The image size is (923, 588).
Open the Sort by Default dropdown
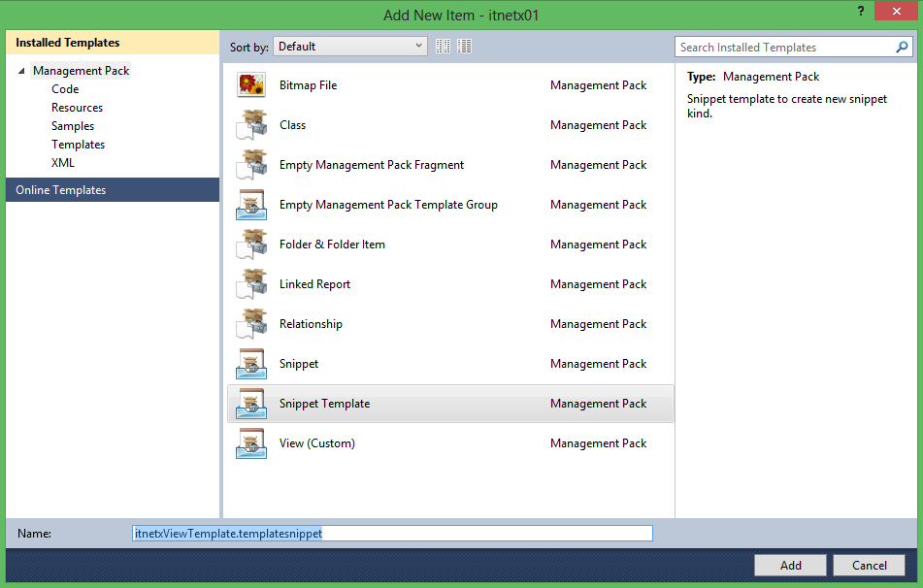point(350,47)
